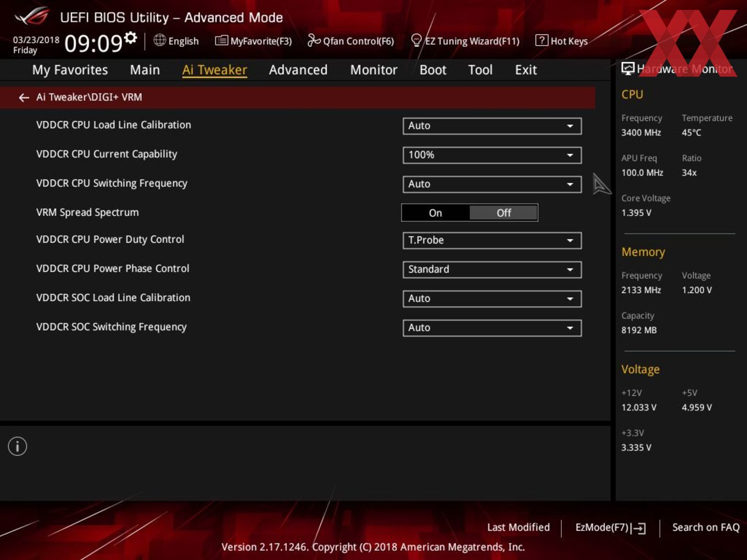The height and width of the screenshot is (560, 747).
Task: Open VDDCR SOC Switching Frequency dropdown
Action: (x=492, y=328)
